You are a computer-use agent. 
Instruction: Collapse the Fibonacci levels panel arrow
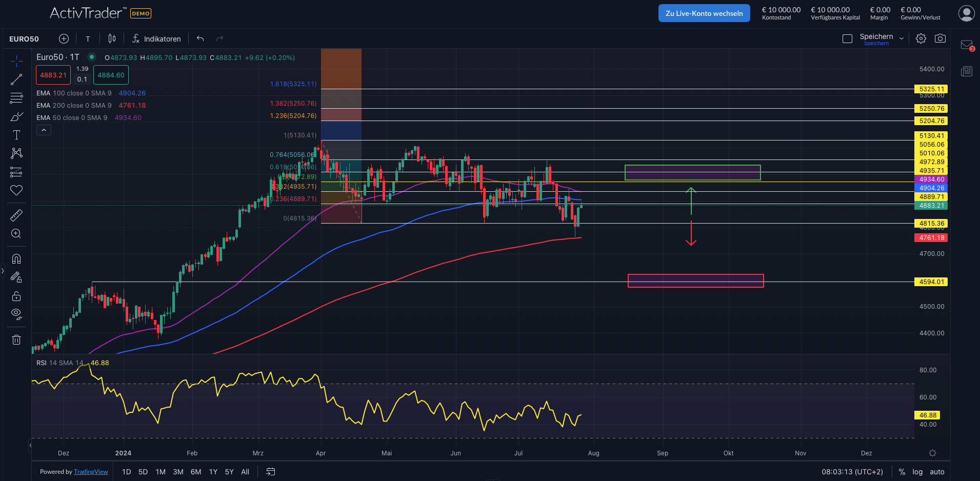point(44,130)
